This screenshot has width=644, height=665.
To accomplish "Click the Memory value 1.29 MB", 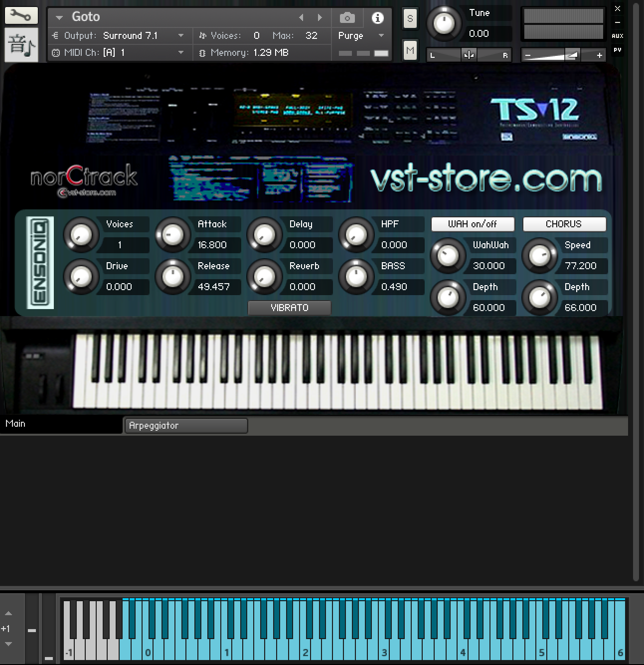I will [x=271, y=52].
